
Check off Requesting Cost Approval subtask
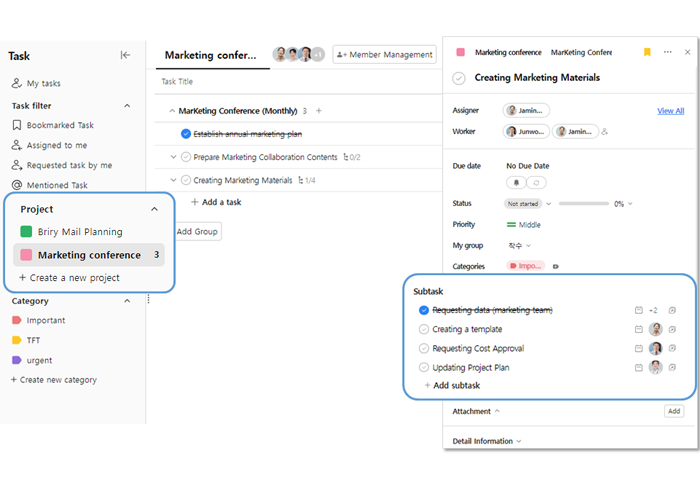(424, 349)
